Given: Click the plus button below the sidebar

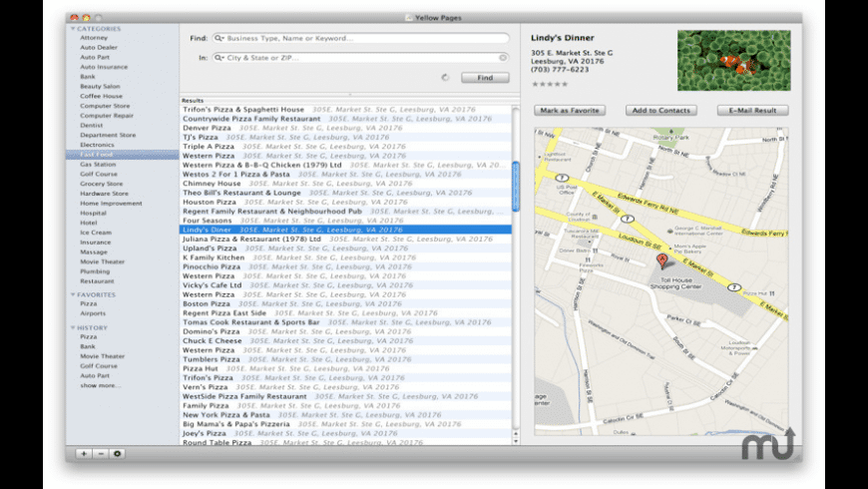Looking at the screenshot, I should coord(83,453).
